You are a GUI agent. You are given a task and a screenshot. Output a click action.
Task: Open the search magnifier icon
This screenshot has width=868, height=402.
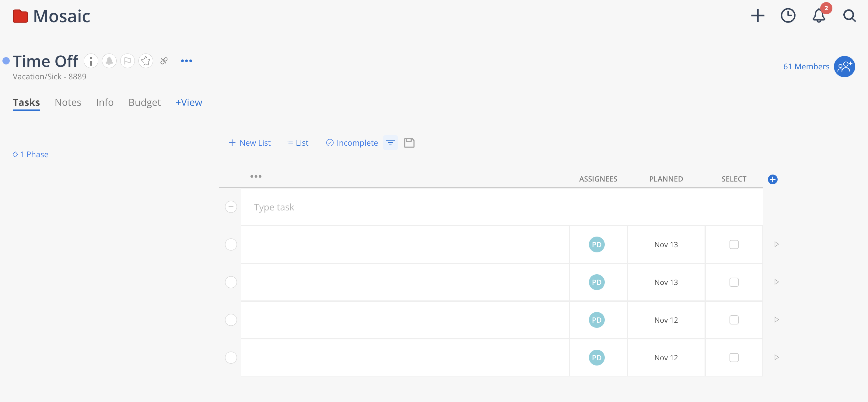(x=849, y=16)
